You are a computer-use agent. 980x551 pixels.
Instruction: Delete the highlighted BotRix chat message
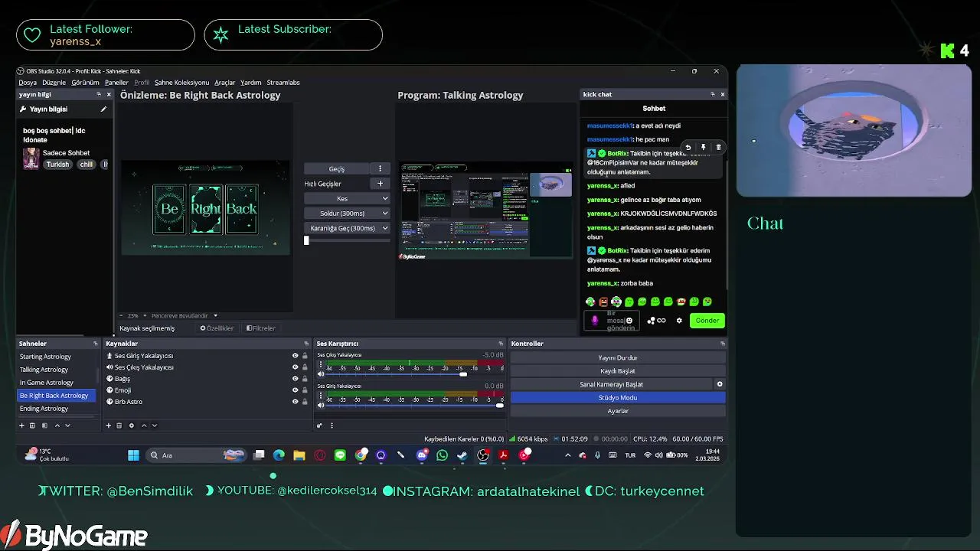(x=718, y=147)
